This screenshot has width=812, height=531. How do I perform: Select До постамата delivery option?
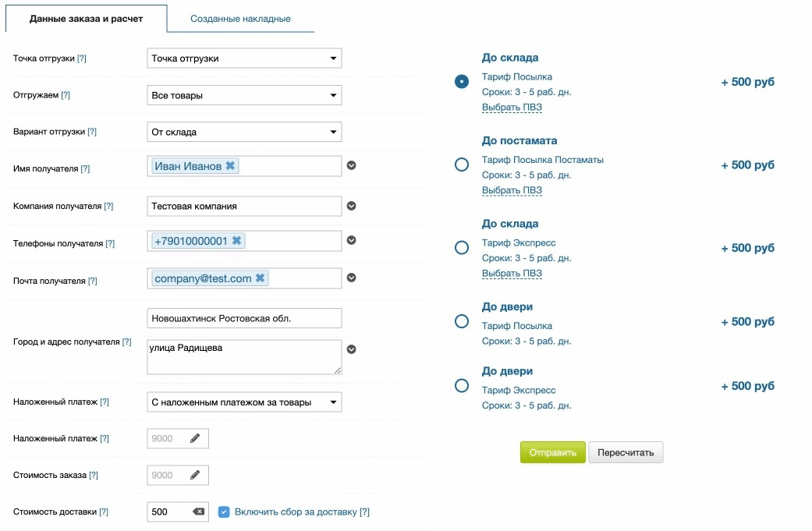pos(462,165)
